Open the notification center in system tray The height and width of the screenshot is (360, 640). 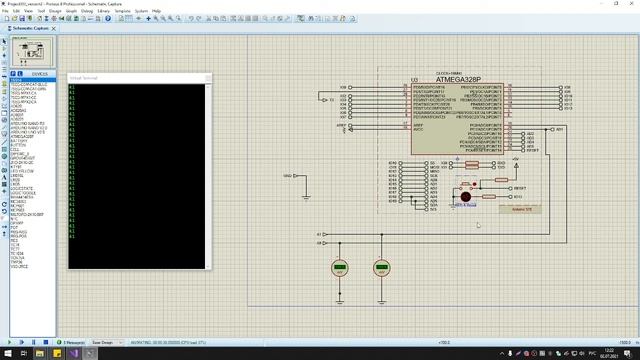coord(627,353)
